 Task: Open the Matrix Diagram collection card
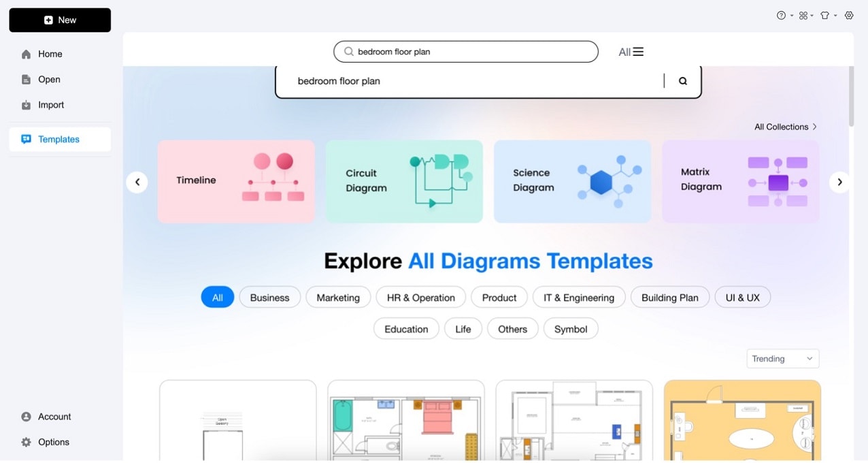pos(740,181)
